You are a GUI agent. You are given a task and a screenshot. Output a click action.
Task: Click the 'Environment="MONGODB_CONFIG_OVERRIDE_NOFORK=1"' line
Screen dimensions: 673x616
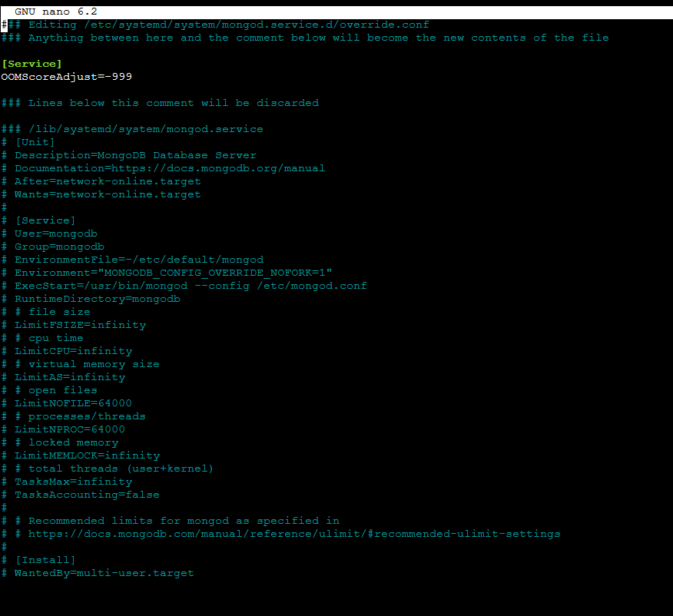coord(167,273)
